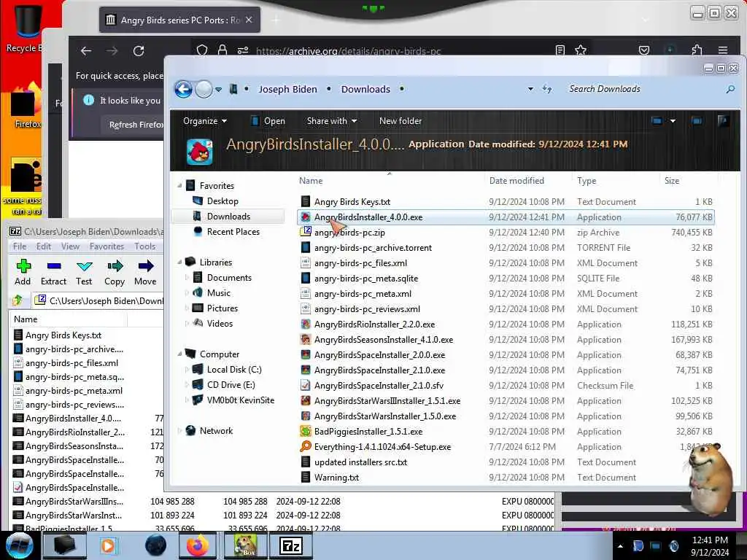Open the Music library
The height and width of the screenshot is (560, 747).
click(x=218, y=293)
